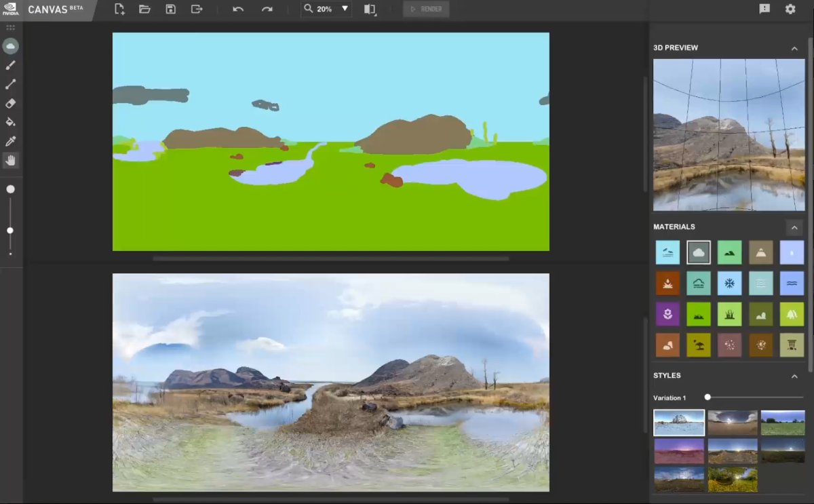Undo the last action
Image resolution: width=814 pixels, height=504 pixels.
238,9
